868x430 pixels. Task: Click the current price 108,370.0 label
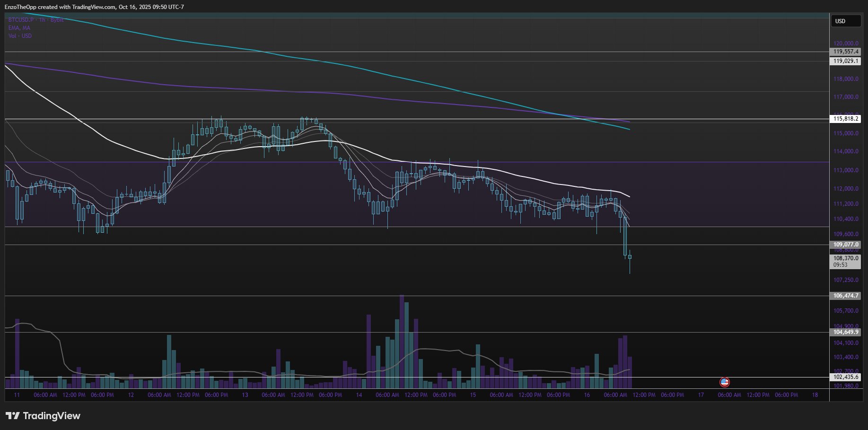(x=846, y=258)
